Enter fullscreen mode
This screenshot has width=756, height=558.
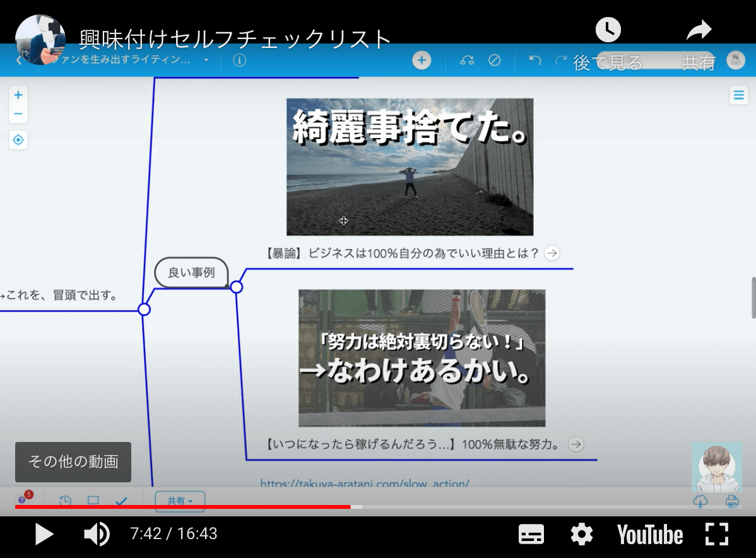pos(716,535)
